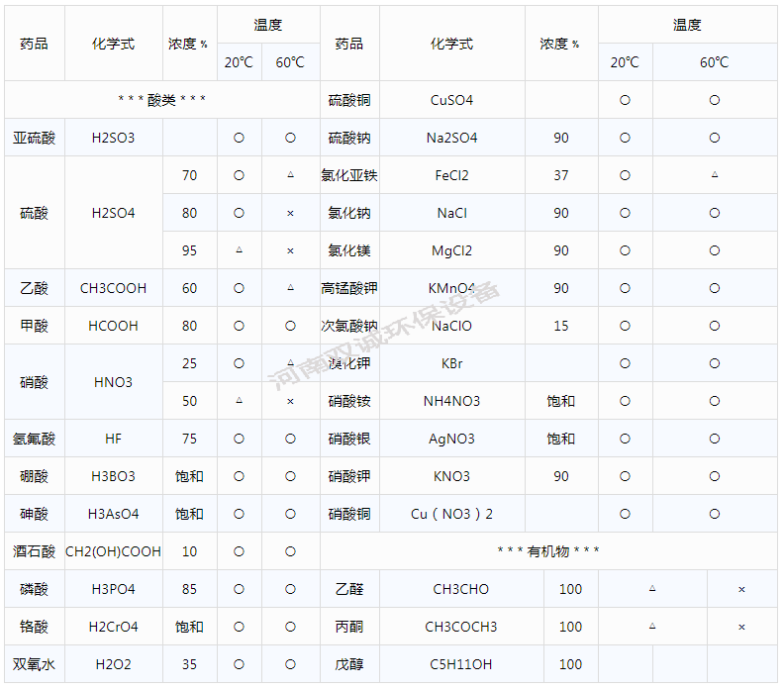Image resolution: width=784 pixels, height=688 pixels.
Task: Select the 高锰酸钾 name cell
Action: 349,289
